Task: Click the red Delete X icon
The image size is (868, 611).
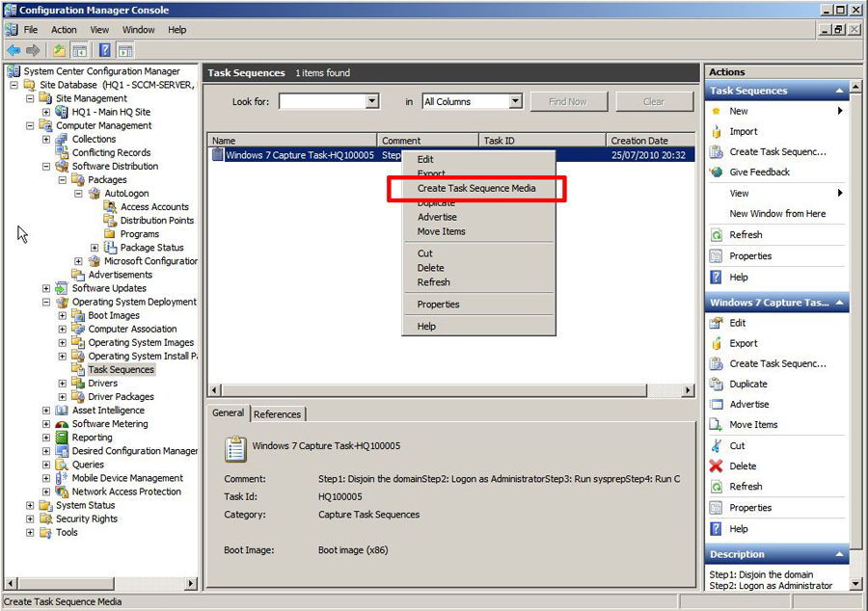Action: 716,466
